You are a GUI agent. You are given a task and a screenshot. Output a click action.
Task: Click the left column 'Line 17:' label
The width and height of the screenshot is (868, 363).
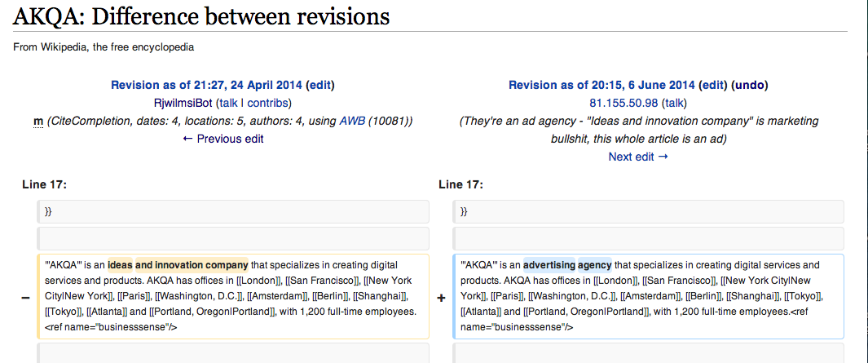[x=44, y=185]
